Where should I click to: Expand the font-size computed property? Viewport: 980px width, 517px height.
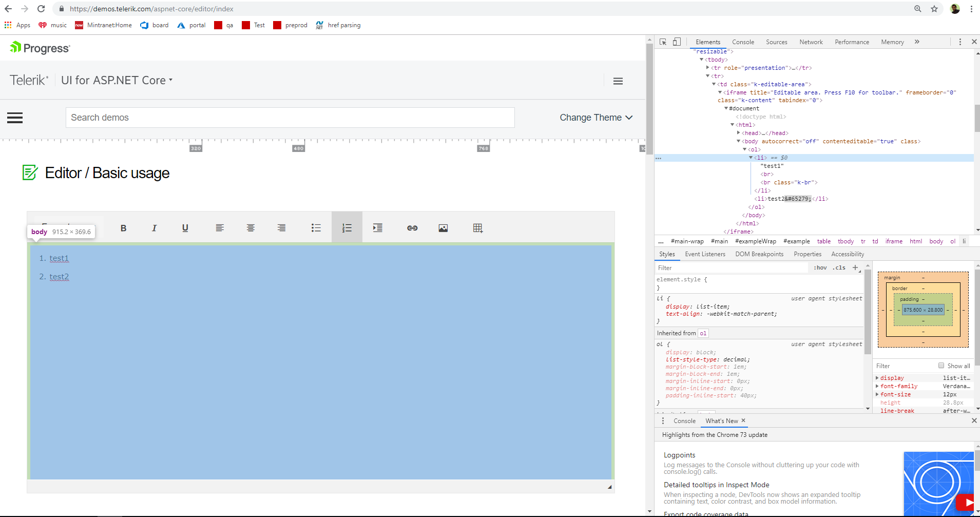click(x=877, y=394)
